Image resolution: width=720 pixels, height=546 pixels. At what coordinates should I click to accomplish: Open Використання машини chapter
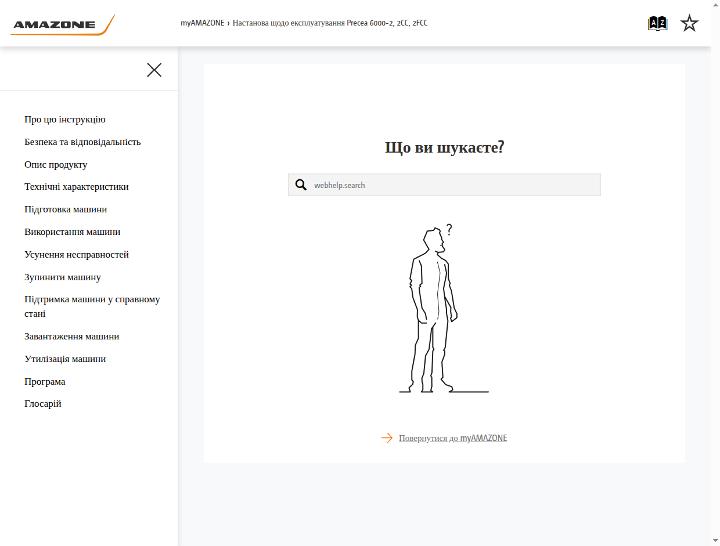pos(72,232)
